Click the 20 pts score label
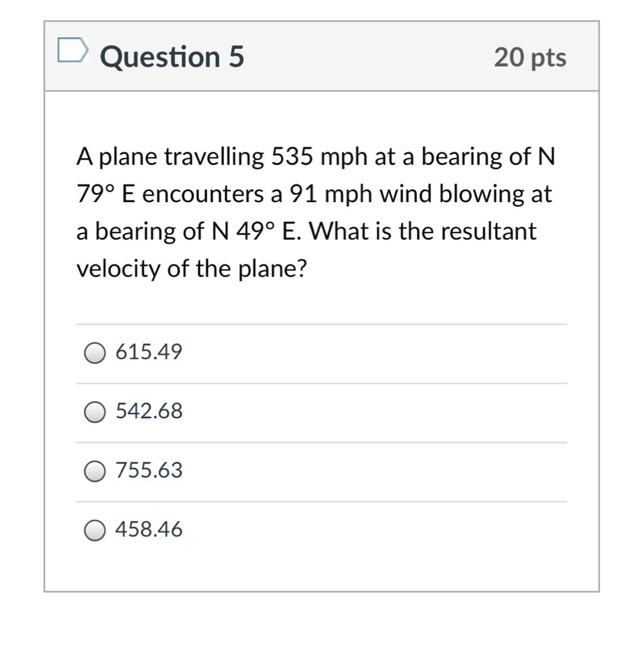Image resolution: width=644 pixels, height=645 pixels. [530, 58]
